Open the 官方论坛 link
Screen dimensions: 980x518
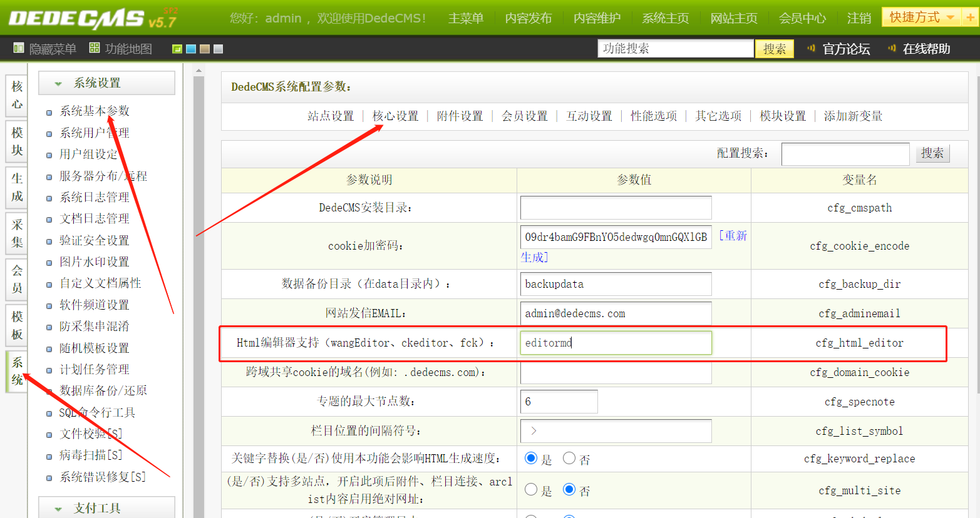[x=846, y=49]
